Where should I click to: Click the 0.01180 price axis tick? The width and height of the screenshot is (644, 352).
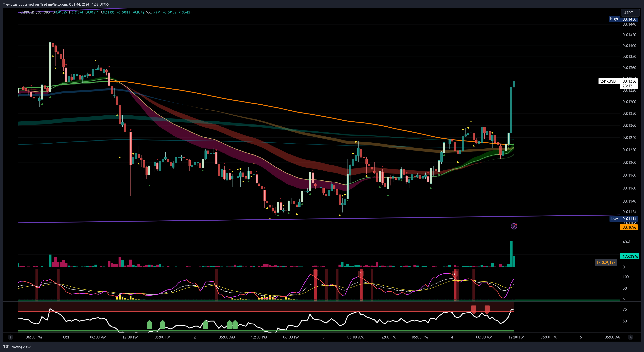629,175
